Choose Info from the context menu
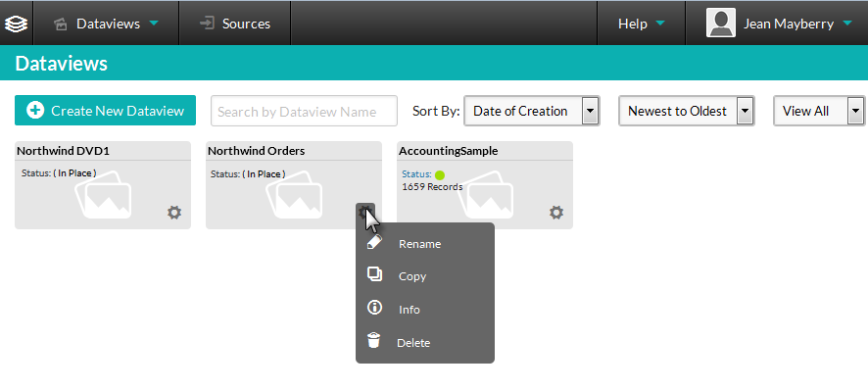The image size is (868, 390). [x=410, y=310]
